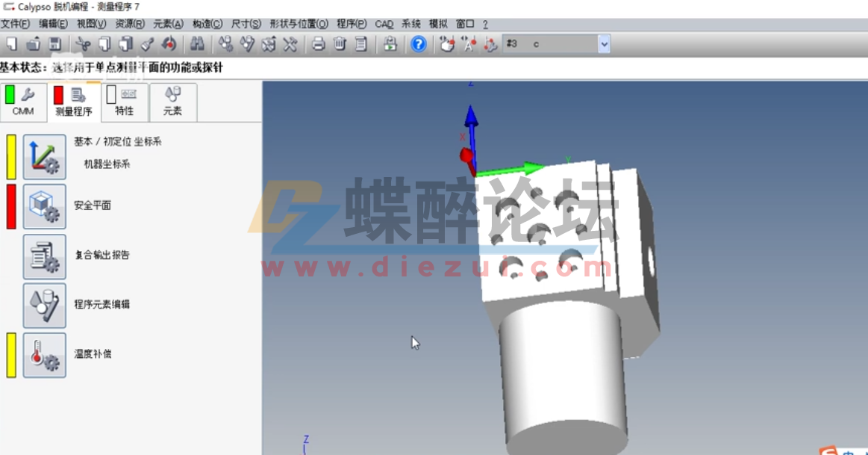
Task: Switch to the 元素 tab
Action: (172, 102)
